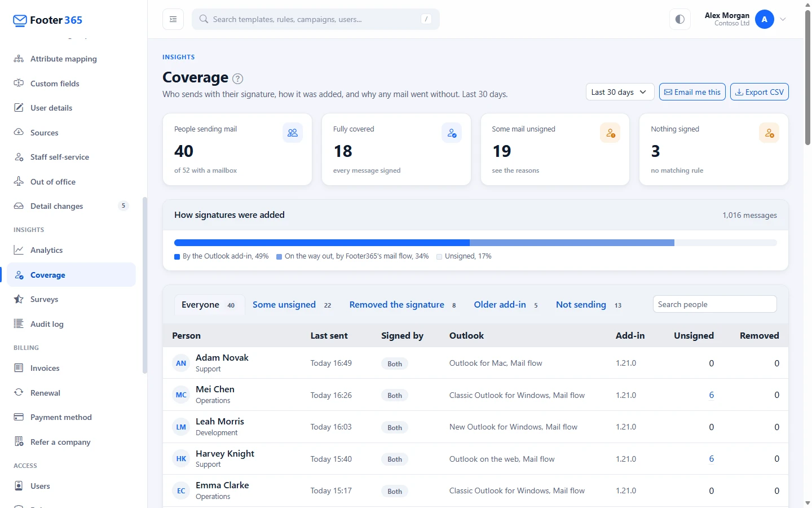Toggle the dark mode theme button
Image resolution: width=812 pixels, height=508 pixels.
680,19
